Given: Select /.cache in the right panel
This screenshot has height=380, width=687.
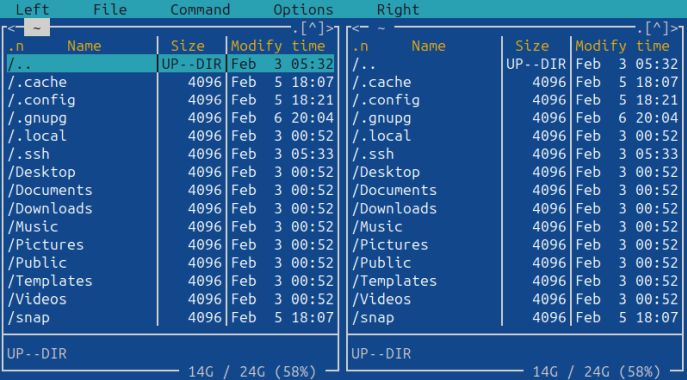Looking at the screenshot, I should [515, 82].
